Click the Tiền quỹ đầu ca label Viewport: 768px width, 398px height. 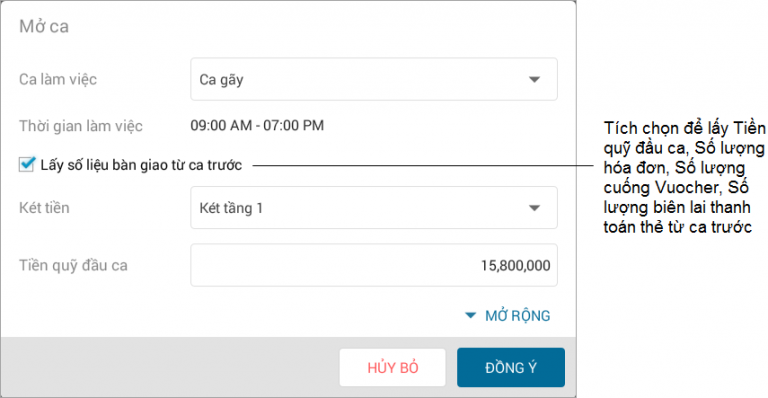tap(73, 265)
